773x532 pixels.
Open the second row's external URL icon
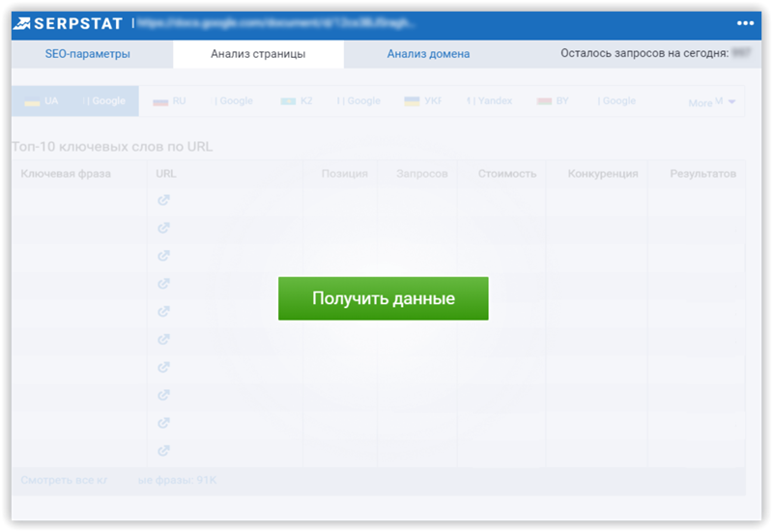click(x=163, y=228)
